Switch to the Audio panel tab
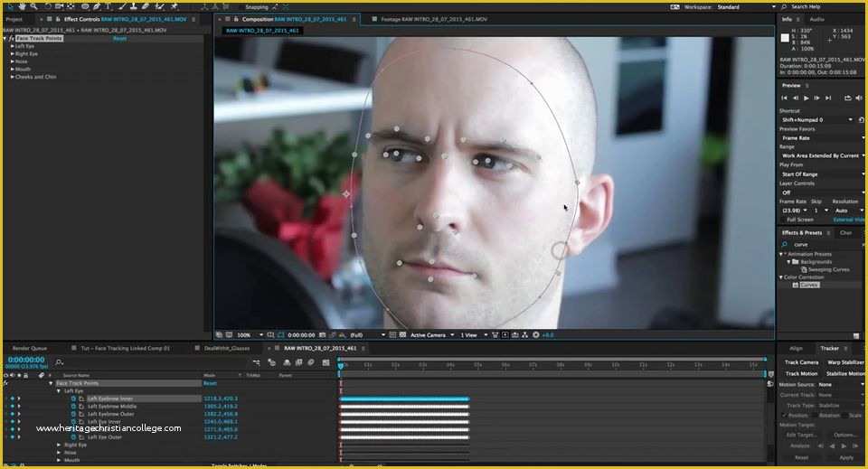The image size is (868, 469). click(x=817, y=19)
